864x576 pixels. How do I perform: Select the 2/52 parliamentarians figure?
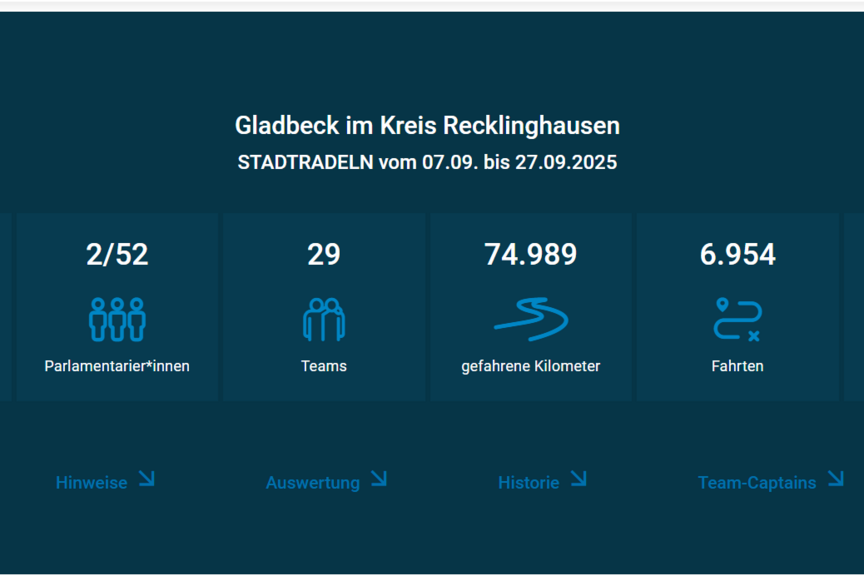click(117, 255)
